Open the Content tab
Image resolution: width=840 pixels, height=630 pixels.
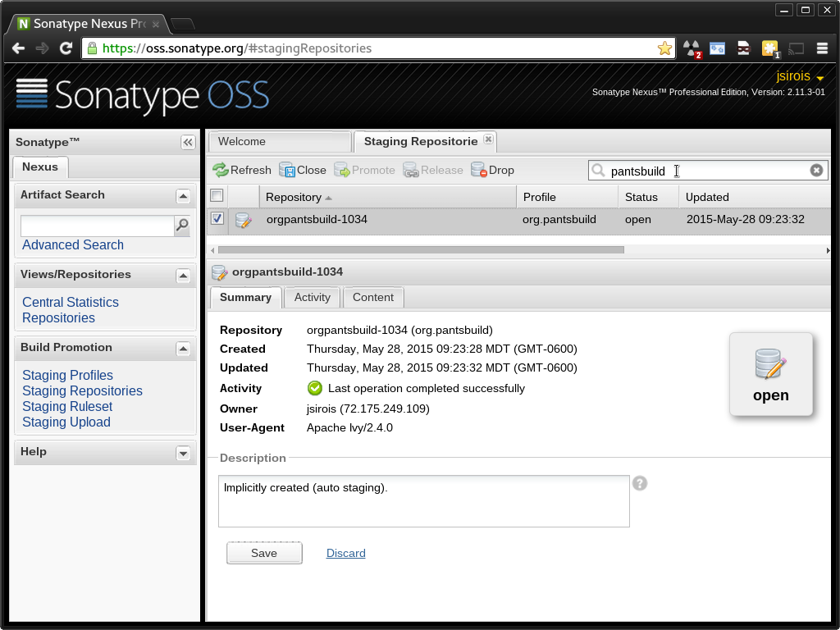pyautogui.click(x=373, y=297)
